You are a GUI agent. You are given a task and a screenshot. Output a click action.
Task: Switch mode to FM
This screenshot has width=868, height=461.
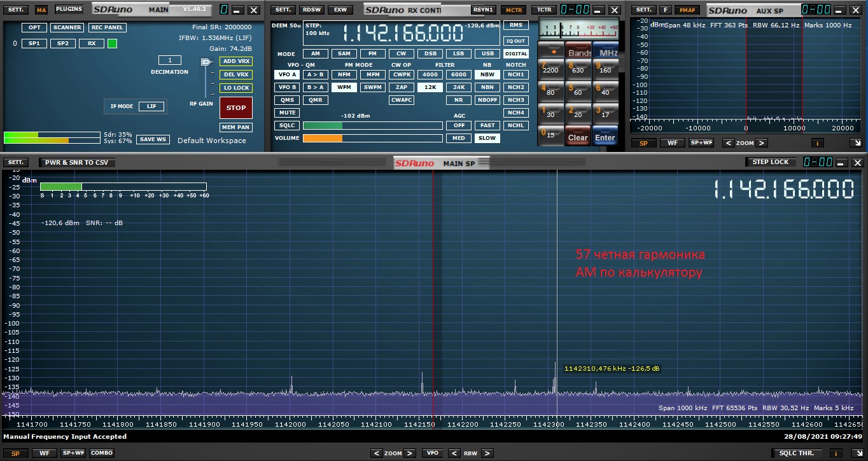(x=372, y=53)
